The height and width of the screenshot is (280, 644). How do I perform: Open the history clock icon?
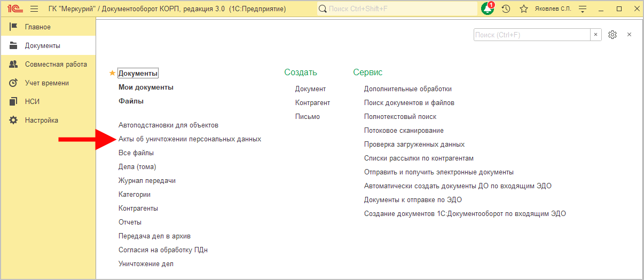point(506,9)
